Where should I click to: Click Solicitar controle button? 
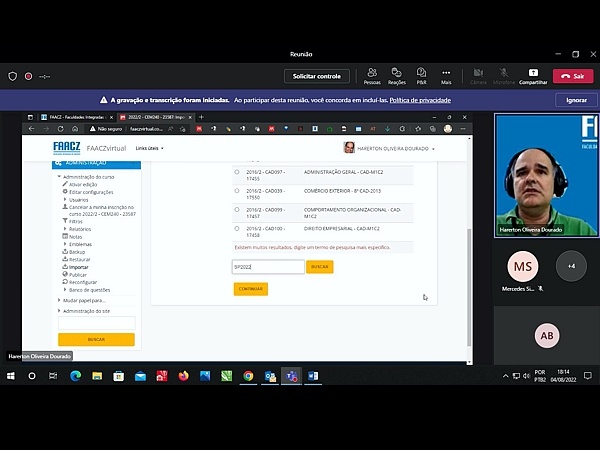316,76
